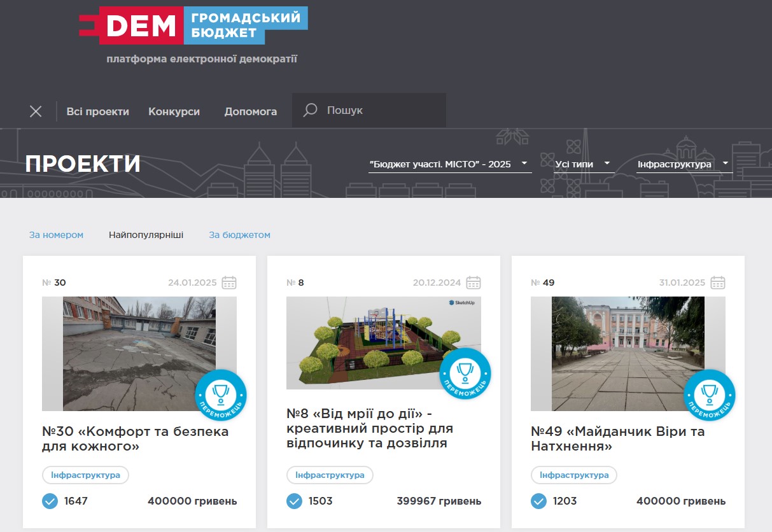Viewport: 772px width, 532px height.
Task: Click the calendar icon on project №49
Action: tap(718, 283)
